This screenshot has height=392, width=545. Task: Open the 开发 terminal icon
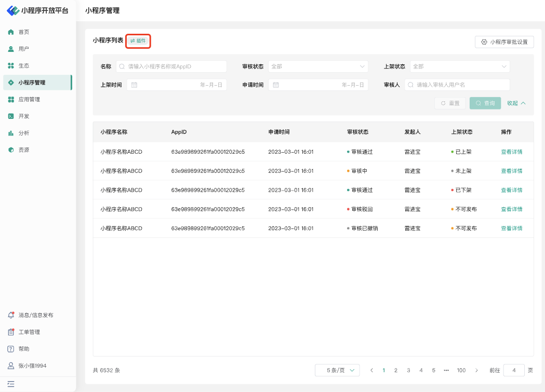(11, 116)
